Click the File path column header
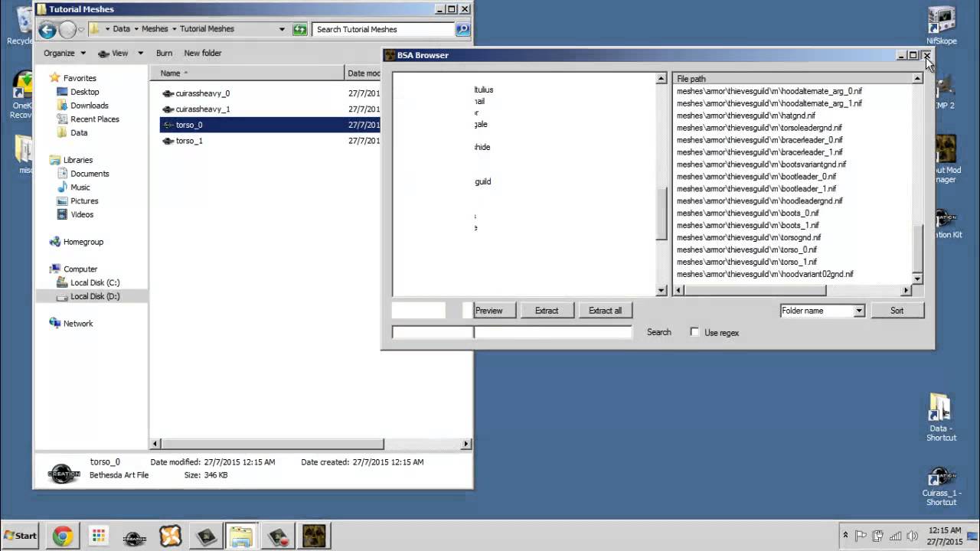The width and height of the screenshot is (980, 551). click(x=792, y=79)
